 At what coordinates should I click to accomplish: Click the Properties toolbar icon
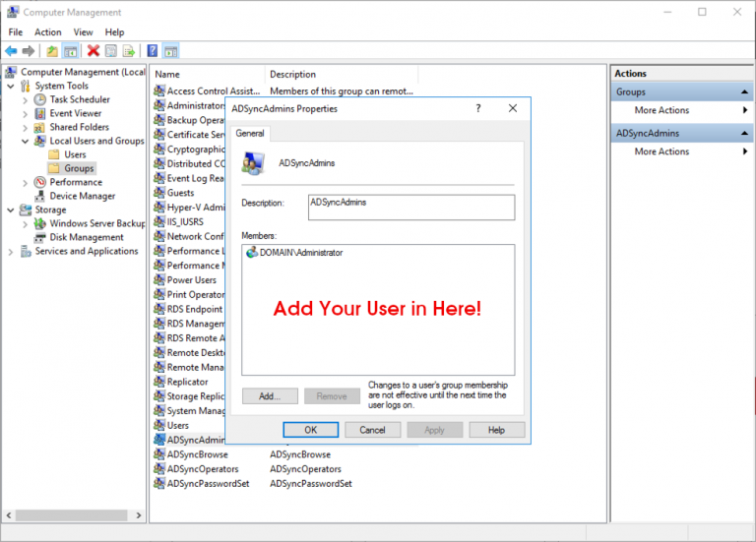(111, 51)
